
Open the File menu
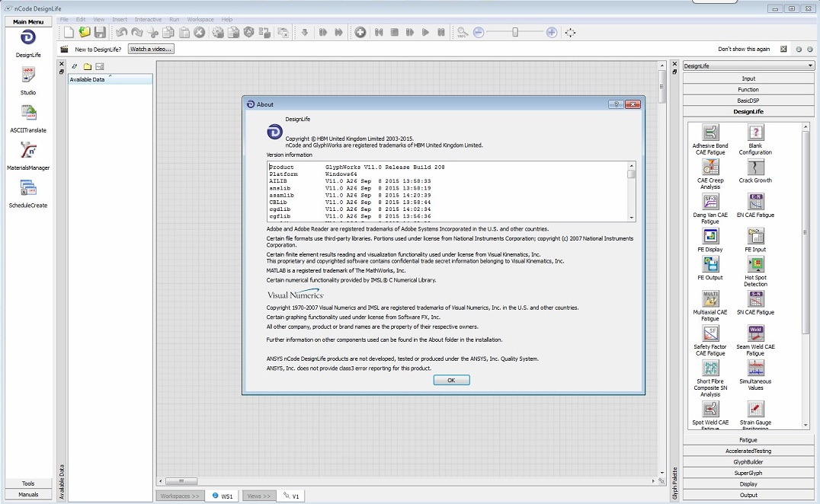(64, 19)
